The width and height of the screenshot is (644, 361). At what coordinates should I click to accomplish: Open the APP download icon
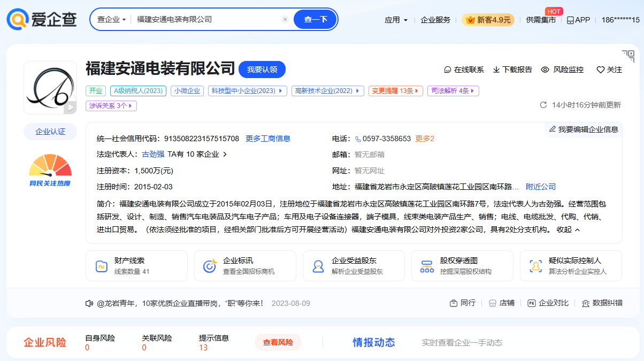tap(570, 20)
